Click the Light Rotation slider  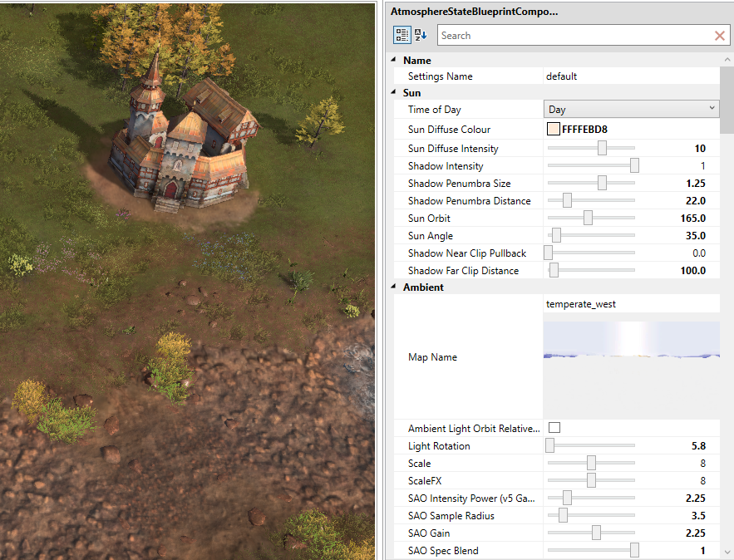[590, 445]
